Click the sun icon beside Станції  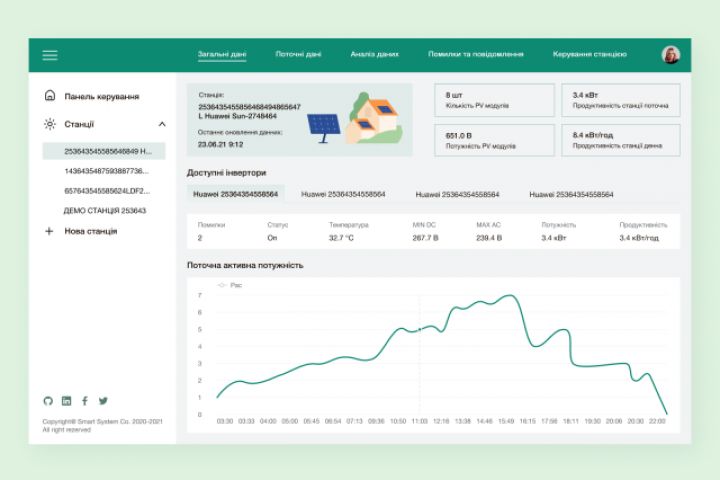[x=50, y=124]
